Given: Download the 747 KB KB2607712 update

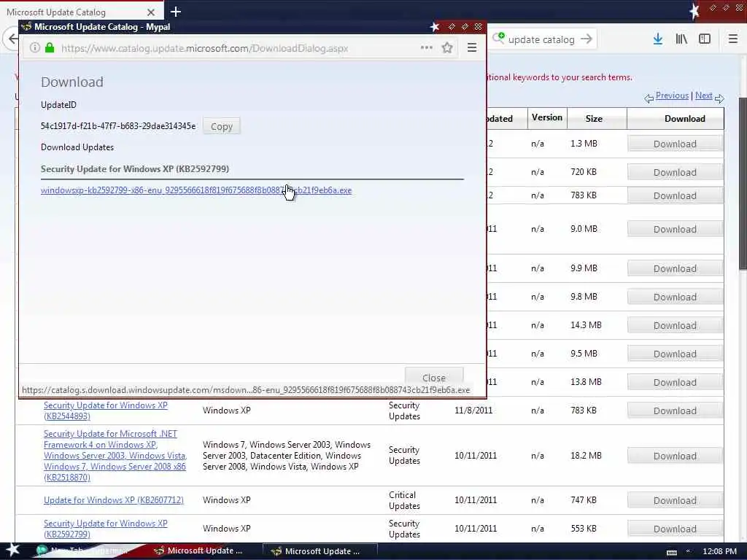Looking at the screenshot, I should 675,501.
